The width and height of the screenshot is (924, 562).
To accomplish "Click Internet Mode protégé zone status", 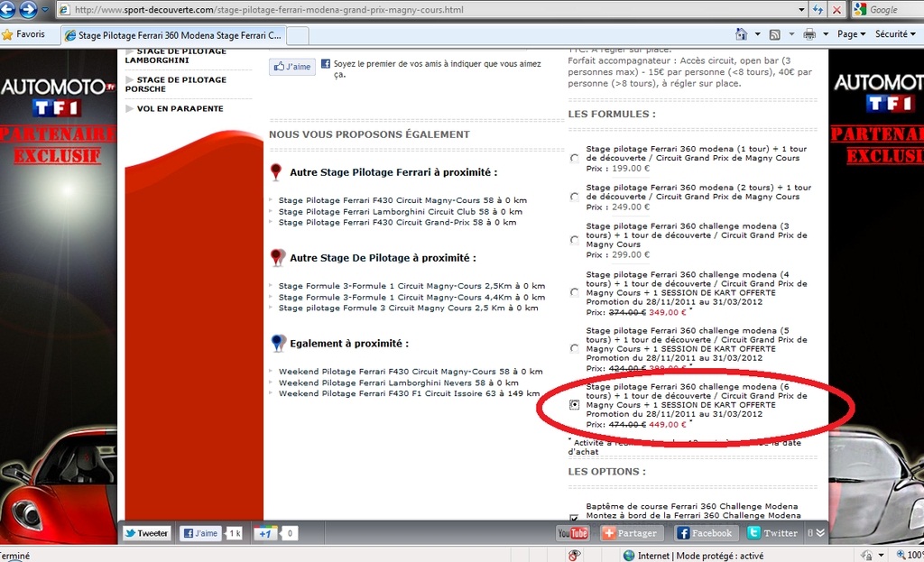I will (x=694, y=556).
